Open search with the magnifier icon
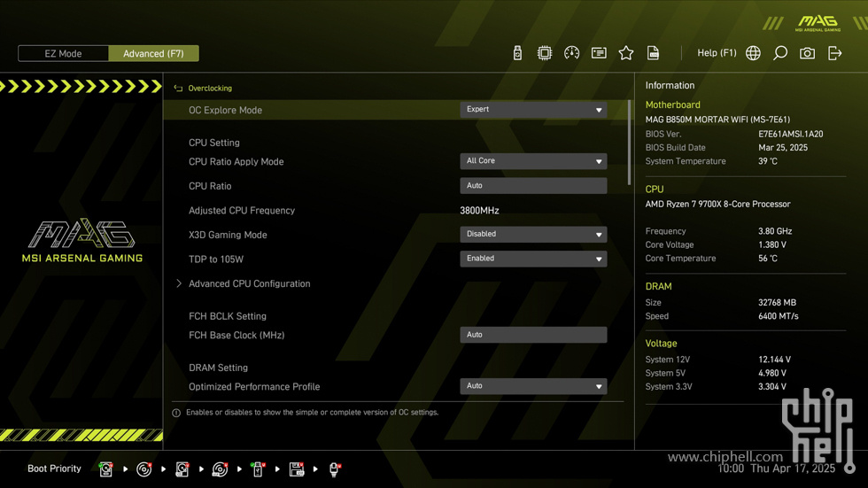 pos(780,53)
